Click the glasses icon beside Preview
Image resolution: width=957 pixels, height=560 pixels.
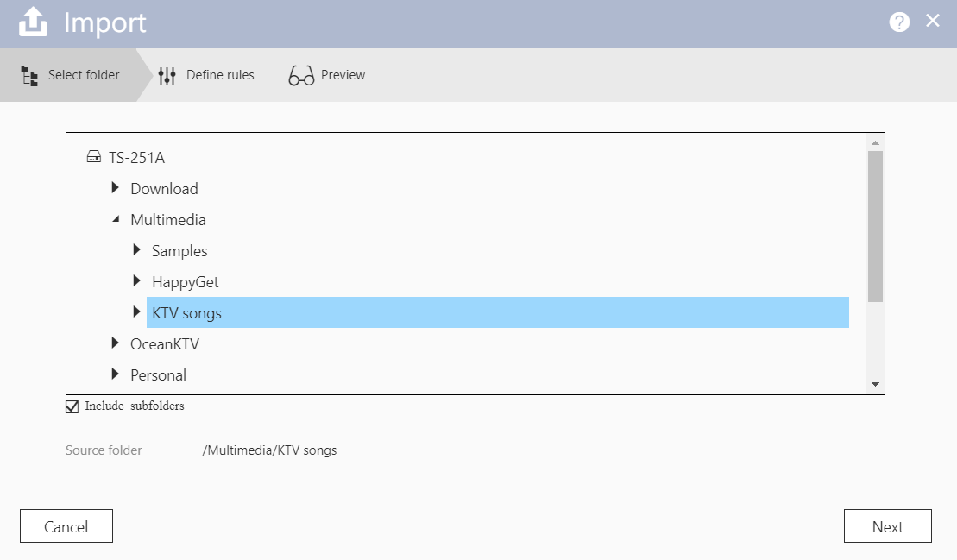[301, 76]
